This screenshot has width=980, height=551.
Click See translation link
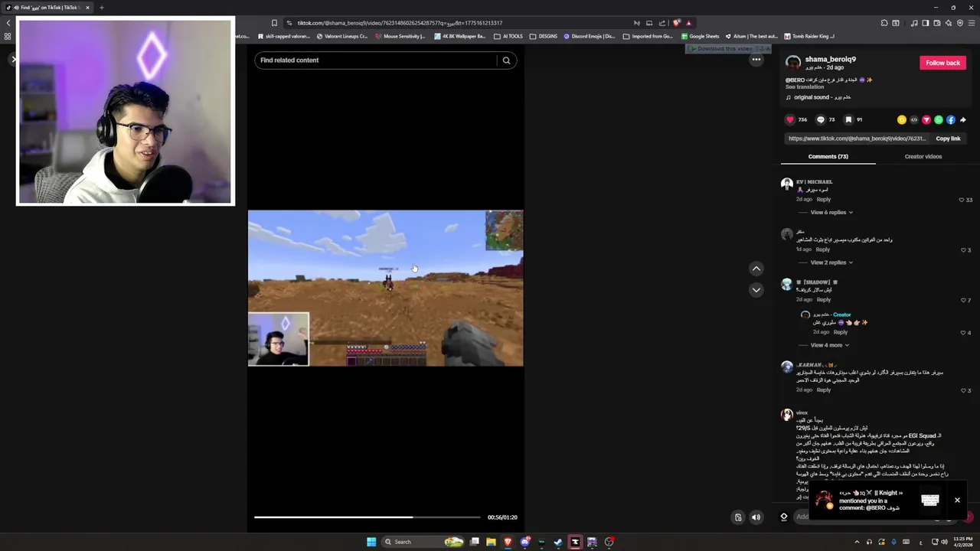pos(805,87)
